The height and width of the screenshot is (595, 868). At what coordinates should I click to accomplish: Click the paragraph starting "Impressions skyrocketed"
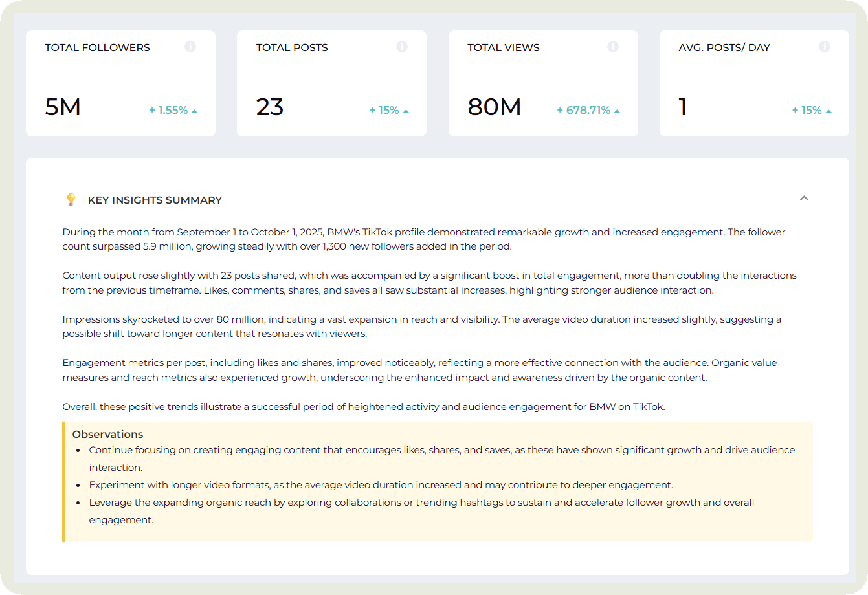pyautogui.click(x=421, y=327)
